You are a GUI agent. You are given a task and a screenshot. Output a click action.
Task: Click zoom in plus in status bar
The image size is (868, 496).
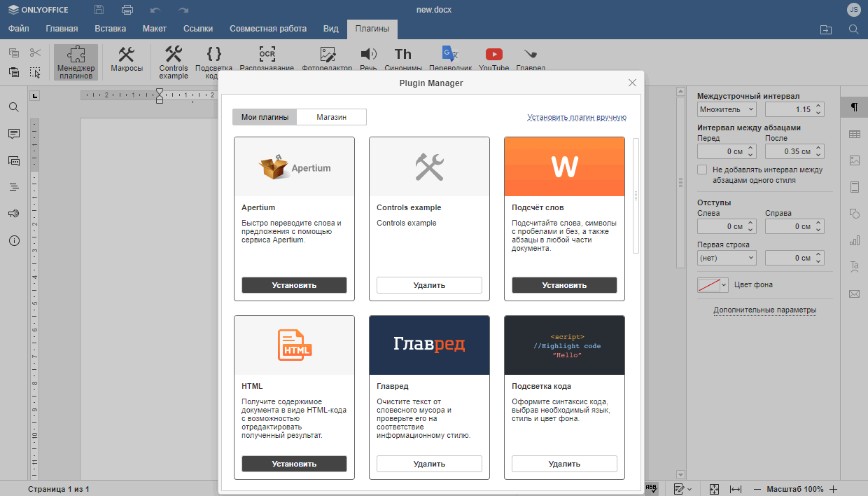click(x=833, y=489)
